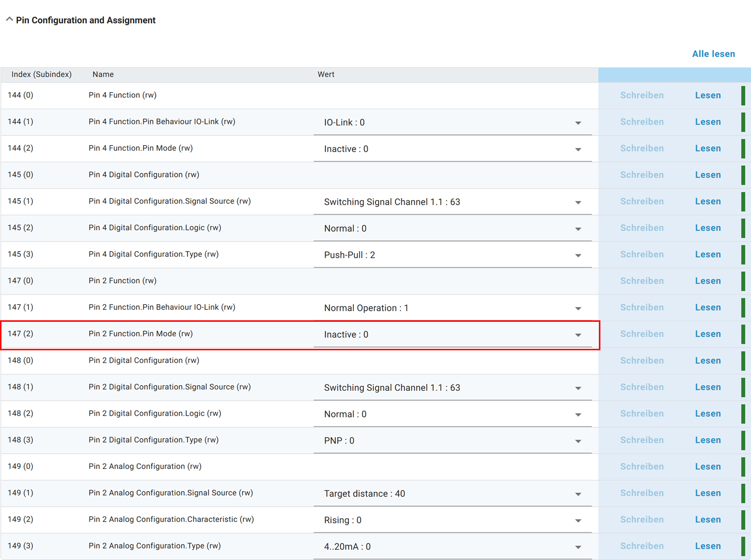
Task: Open the Pin 4 Digital Configuration.Logic dropdown
Action: pos(452,229)
